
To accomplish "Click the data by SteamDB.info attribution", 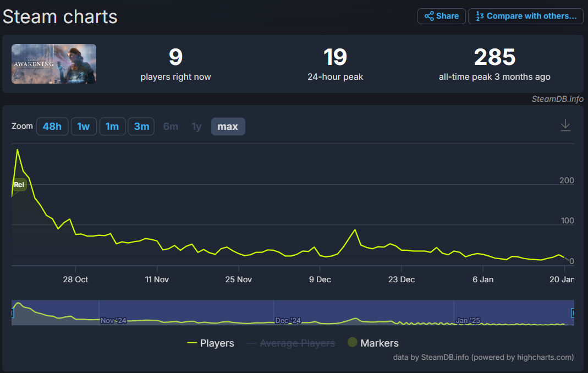I will pos(483,357).
